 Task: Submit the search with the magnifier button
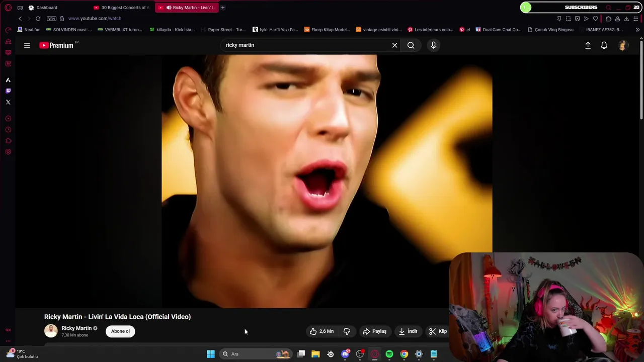click(411, 45)
